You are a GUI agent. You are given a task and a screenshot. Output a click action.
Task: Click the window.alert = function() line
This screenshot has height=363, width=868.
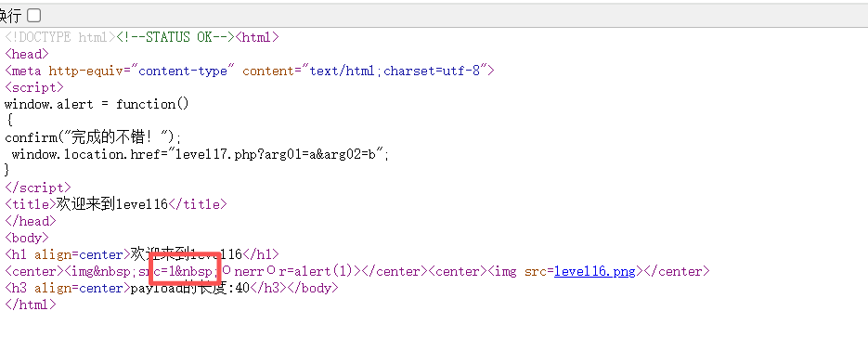[97, 104]
